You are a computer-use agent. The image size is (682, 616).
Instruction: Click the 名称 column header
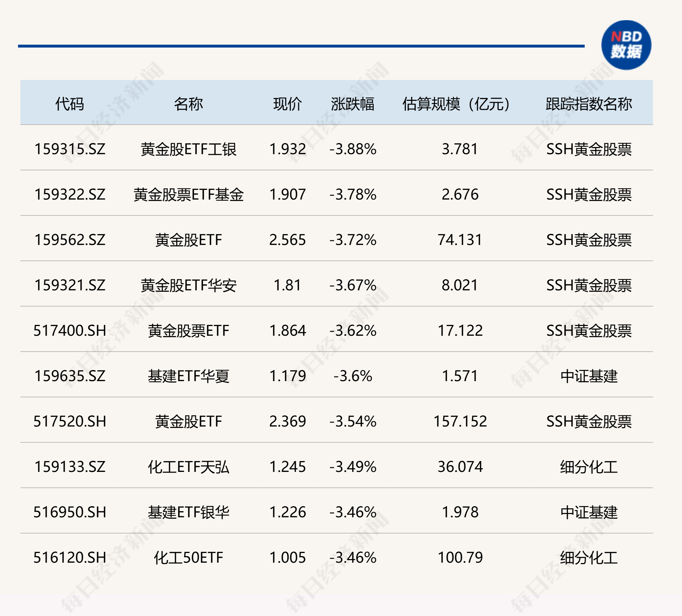point(188,104)
